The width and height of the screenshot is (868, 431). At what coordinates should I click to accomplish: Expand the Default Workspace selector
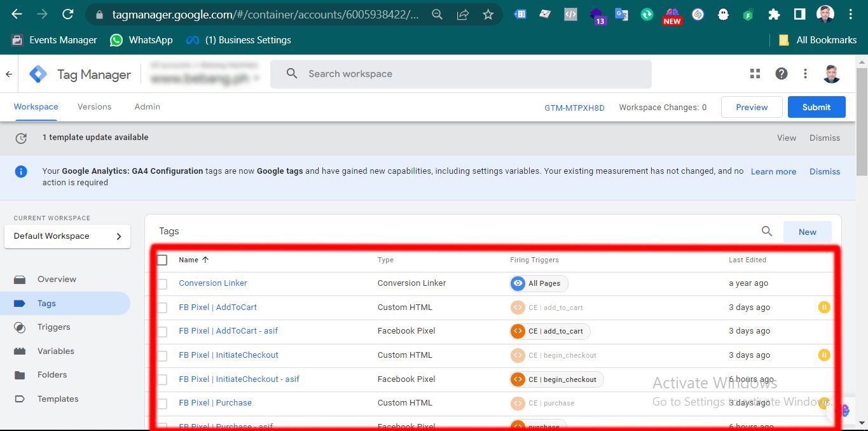point(67,236)
